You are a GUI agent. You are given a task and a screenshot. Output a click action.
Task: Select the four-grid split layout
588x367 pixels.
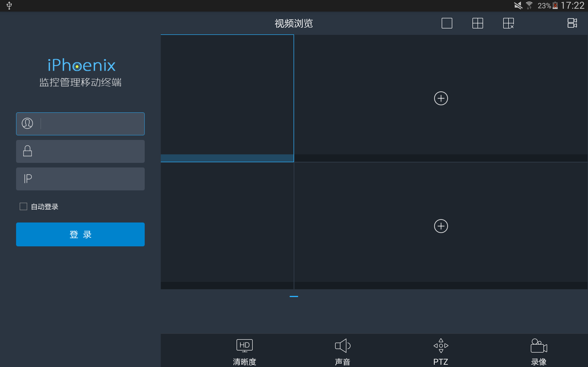(x=477, y=23)
